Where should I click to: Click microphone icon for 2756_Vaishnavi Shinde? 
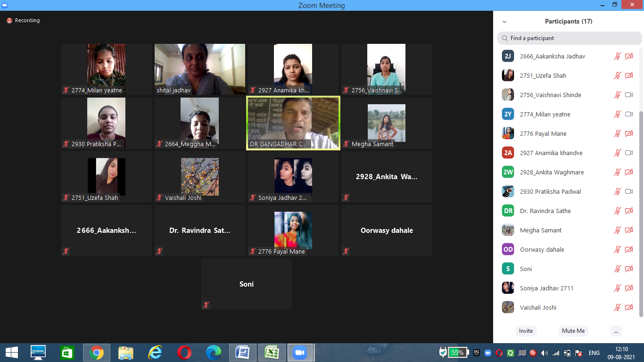click(617, 95)
